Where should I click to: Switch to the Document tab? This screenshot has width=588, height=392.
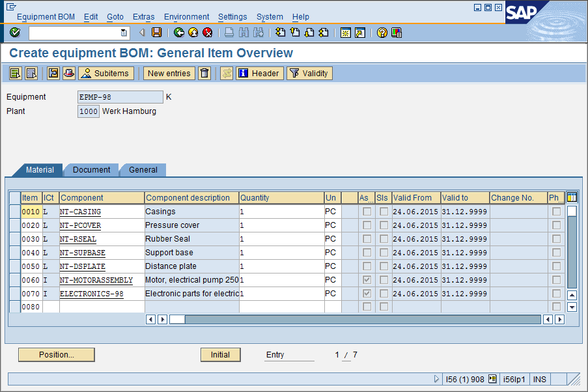(92, 170)
